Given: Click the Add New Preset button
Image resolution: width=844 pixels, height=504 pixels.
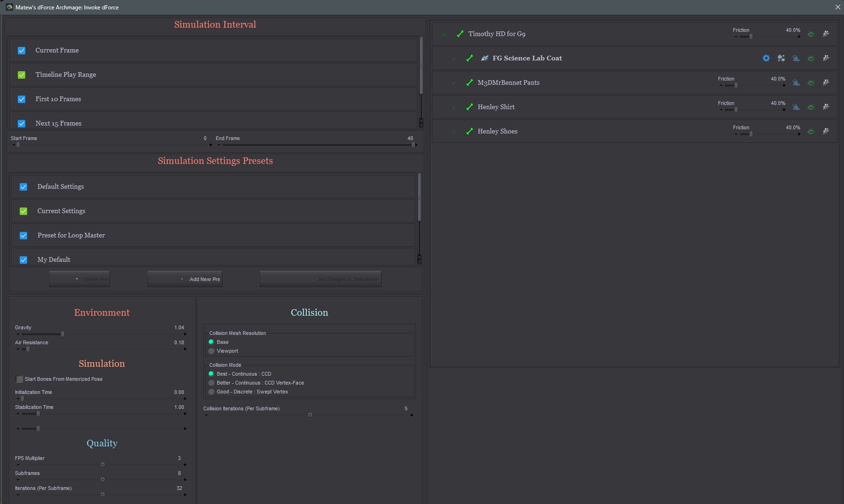Looking at the screenshot, I should pyautogui.click(x=185, y=279).
